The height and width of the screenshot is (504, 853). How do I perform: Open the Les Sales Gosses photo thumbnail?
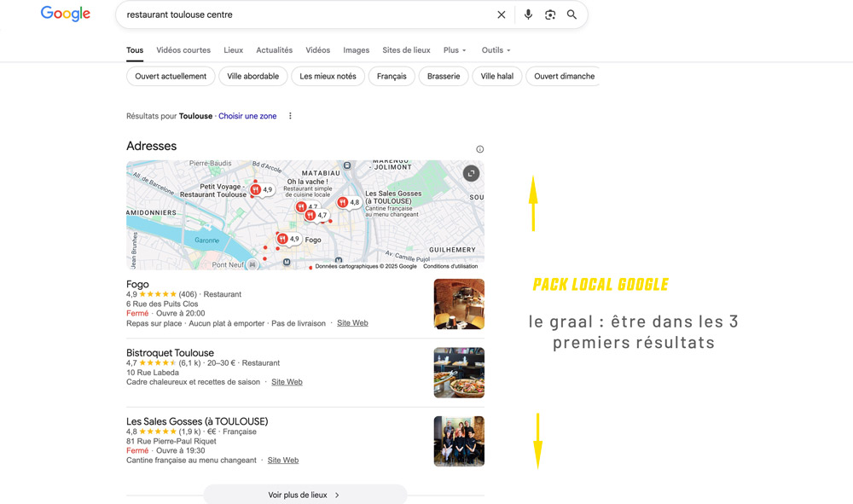click(458, 441)
